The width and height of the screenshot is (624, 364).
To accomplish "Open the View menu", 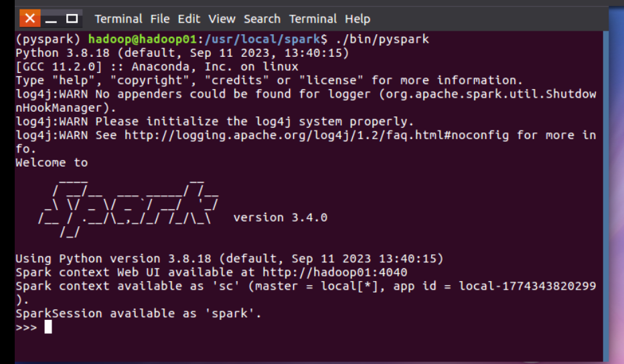I will coord(222,19).
